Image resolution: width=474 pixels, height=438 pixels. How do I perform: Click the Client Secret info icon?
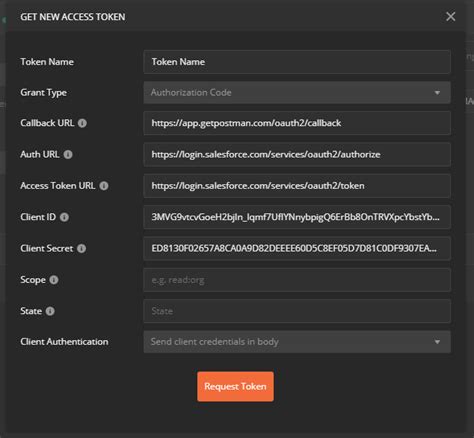[x=82, y=249]
